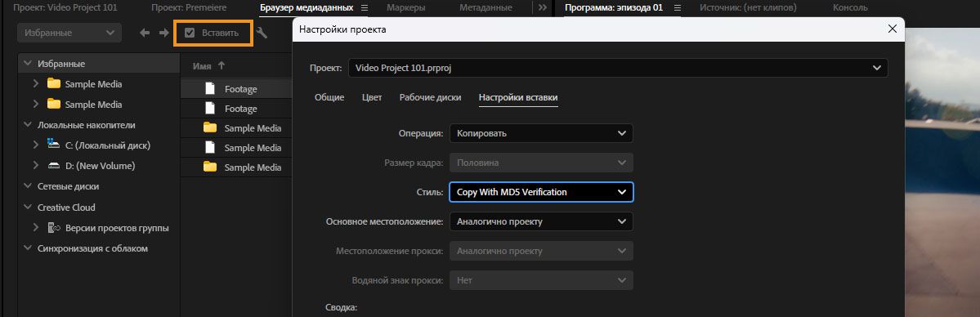Select Creative Cloud tree label
The height and width of the screenshot is (317, 980).
(x=66, y=207)
